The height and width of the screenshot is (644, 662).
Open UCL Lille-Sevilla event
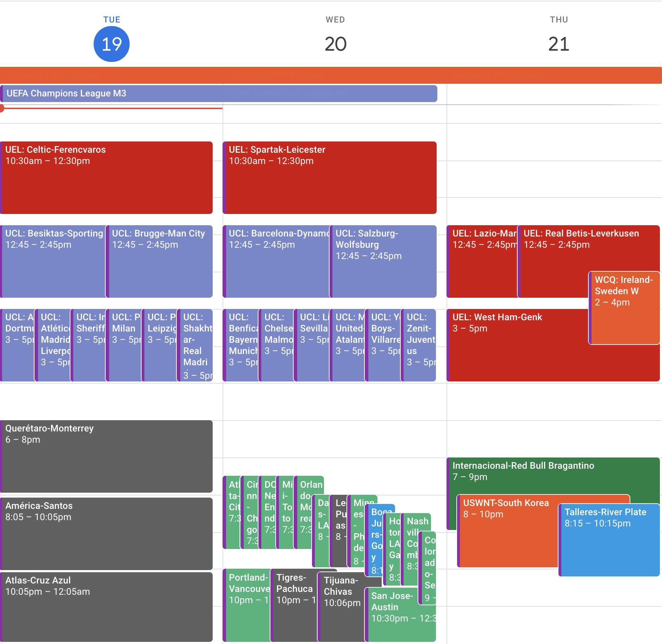point(312,345)
